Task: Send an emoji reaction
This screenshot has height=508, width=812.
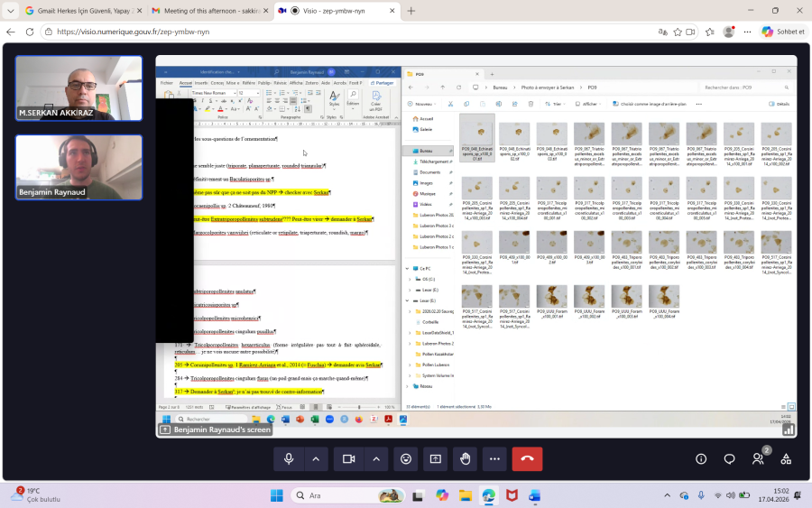Action: click(x=406, y=458)
